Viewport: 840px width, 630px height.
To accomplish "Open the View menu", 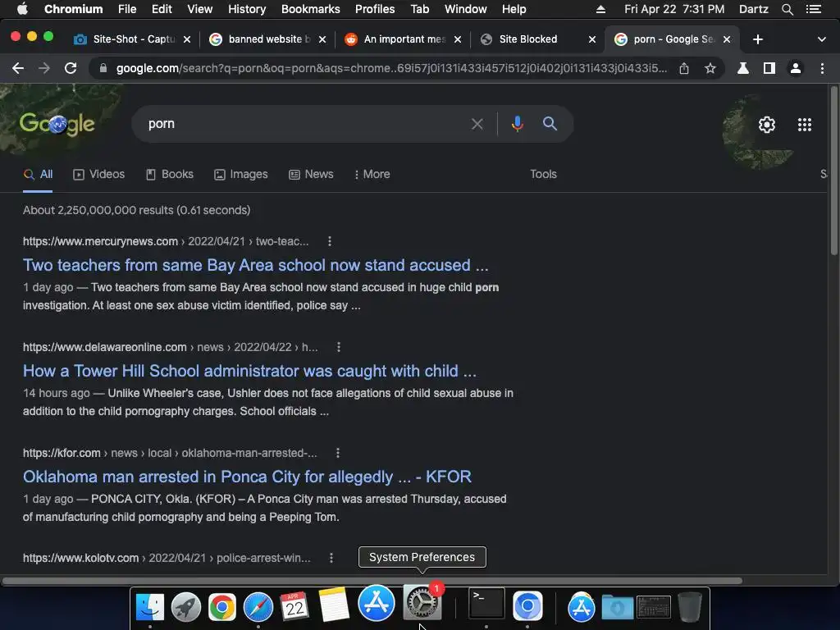I will click(x=200, y=9).
